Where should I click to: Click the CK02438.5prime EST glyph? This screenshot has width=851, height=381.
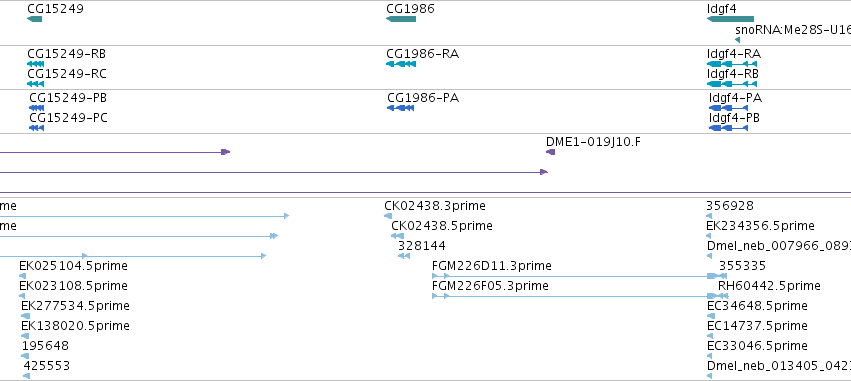click(x=397, y=236)
